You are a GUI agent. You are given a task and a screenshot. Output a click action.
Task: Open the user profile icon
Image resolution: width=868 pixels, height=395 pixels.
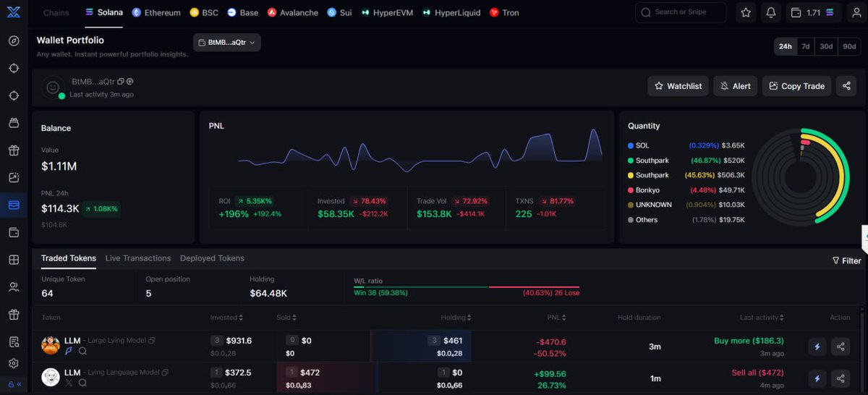point(856,12)
